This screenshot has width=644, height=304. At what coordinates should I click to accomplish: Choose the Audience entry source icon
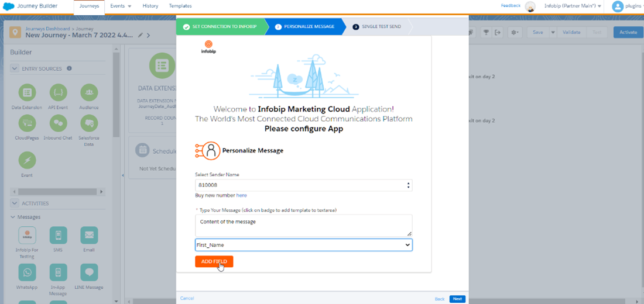point(89,92)
